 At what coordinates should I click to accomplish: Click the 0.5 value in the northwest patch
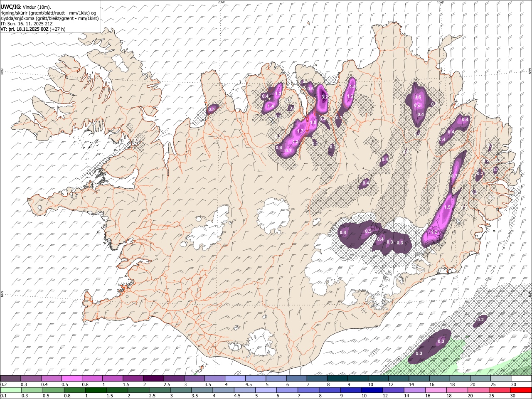coord(212,109)
